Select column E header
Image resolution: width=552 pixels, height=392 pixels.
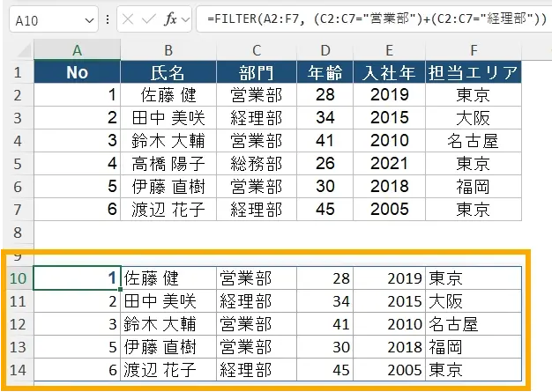click(389, 50)
